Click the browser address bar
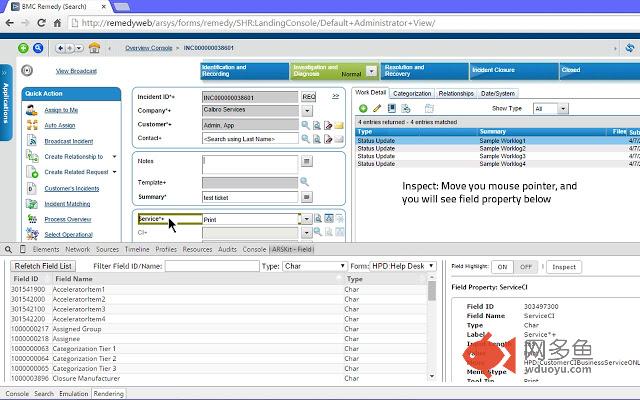 351,23
